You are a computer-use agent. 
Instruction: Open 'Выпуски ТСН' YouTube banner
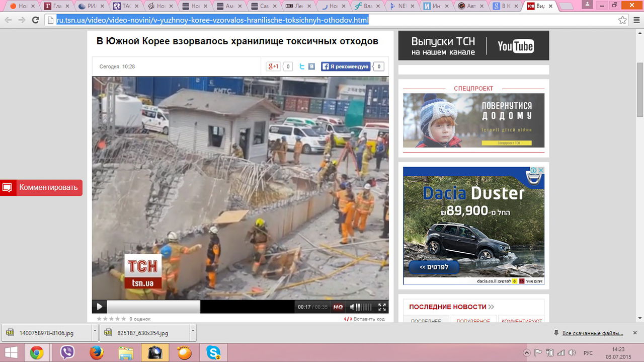(x=473, y=46)
